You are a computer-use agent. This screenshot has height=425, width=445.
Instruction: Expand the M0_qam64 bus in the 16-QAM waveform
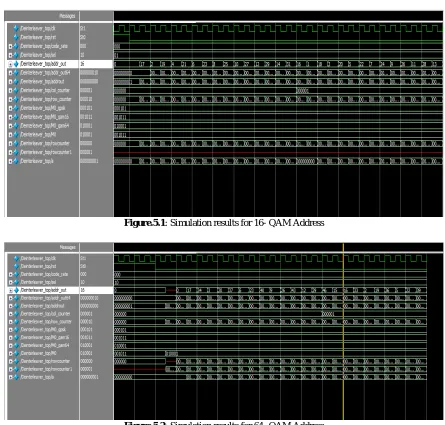click(10, 126)
